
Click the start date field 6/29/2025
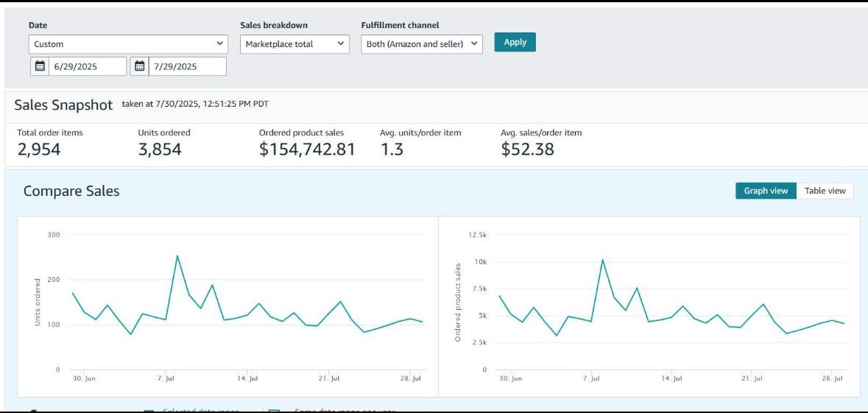pyautogui.click(x=88, y=66)
